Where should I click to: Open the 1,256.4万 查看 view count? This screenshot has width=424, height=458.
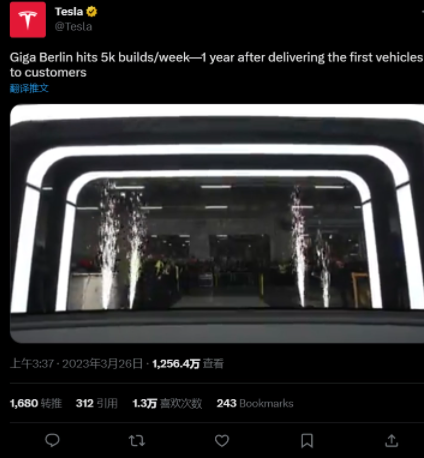(x=188, y=364)
